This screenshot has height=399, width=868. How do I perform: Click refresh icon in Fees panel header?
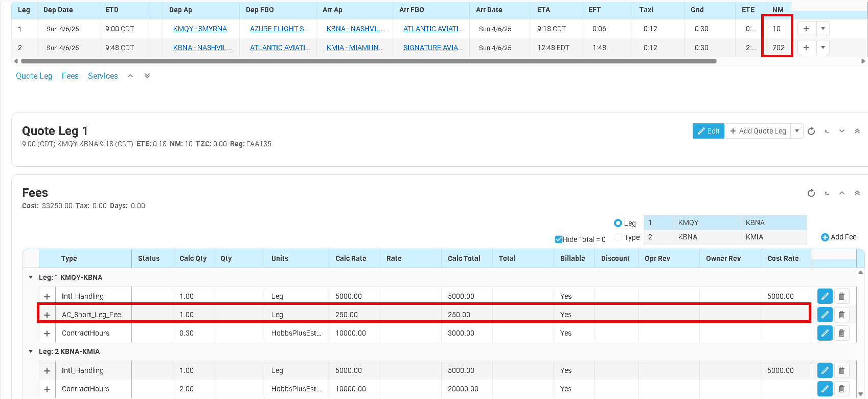pyautogui.click(x=811, y=193)
